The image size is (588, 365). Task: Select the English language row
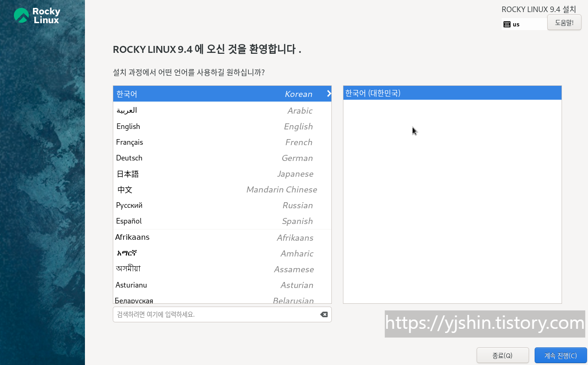[222, 126]
